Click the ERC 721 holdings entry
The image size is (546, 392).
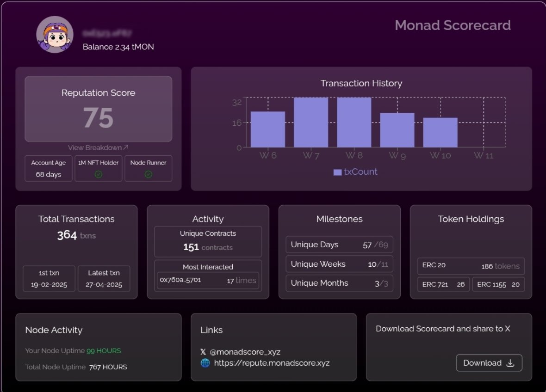coord(443,284)
